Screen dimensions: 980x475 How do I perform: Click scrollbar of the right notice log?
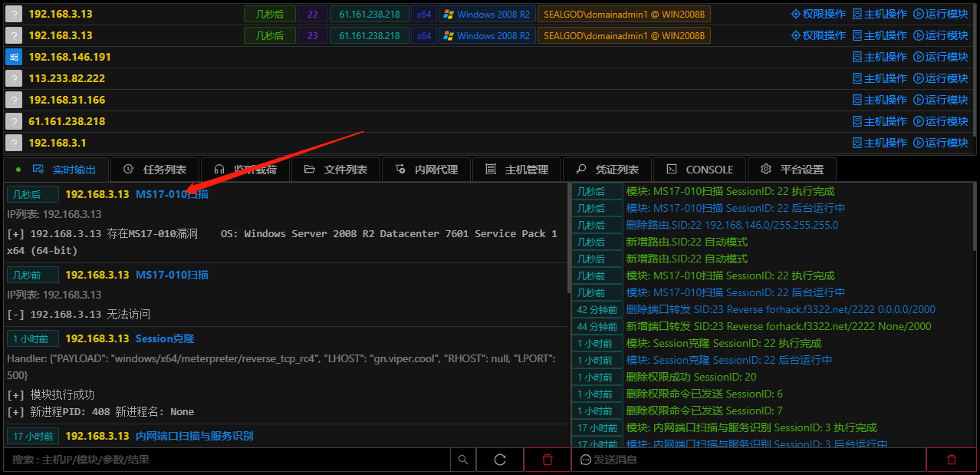975,217
